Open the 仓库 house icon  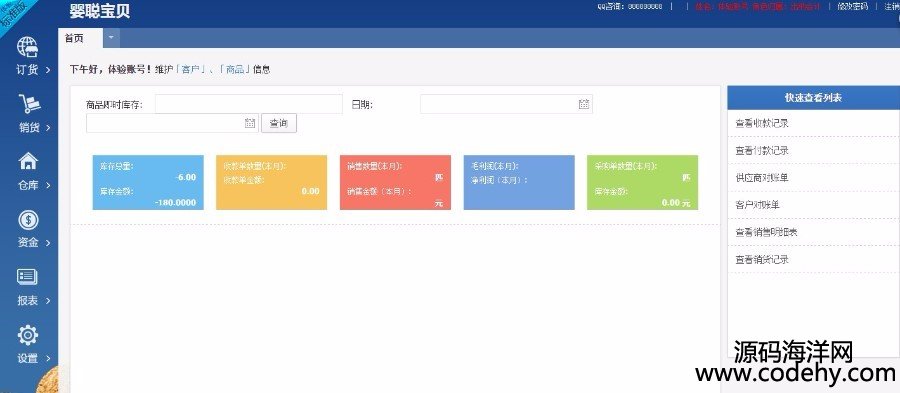tap(28, 161)
